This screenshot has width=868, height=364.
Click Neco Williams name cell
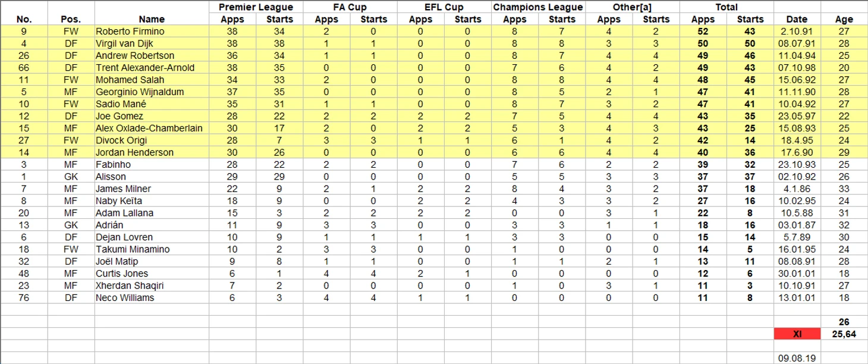pos(125,298)
